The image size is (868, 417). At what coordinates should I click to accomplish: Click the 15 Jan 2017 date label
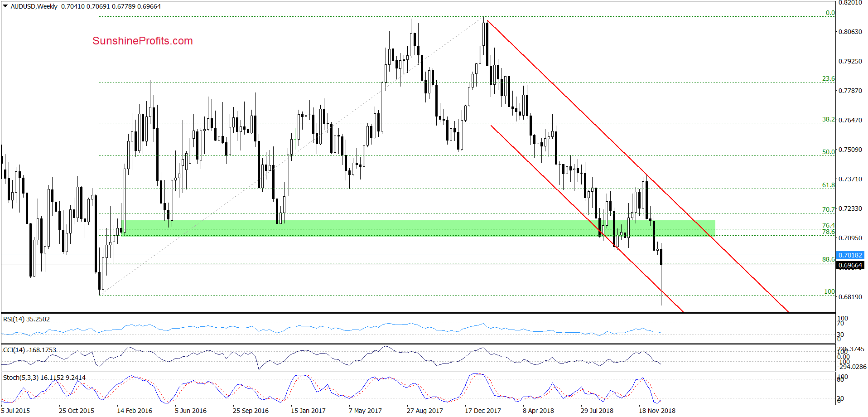(x=308, y=411)
